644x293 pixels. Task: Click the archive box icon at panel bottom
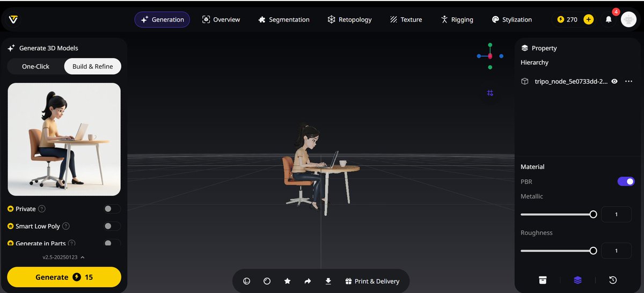[543, 280]
